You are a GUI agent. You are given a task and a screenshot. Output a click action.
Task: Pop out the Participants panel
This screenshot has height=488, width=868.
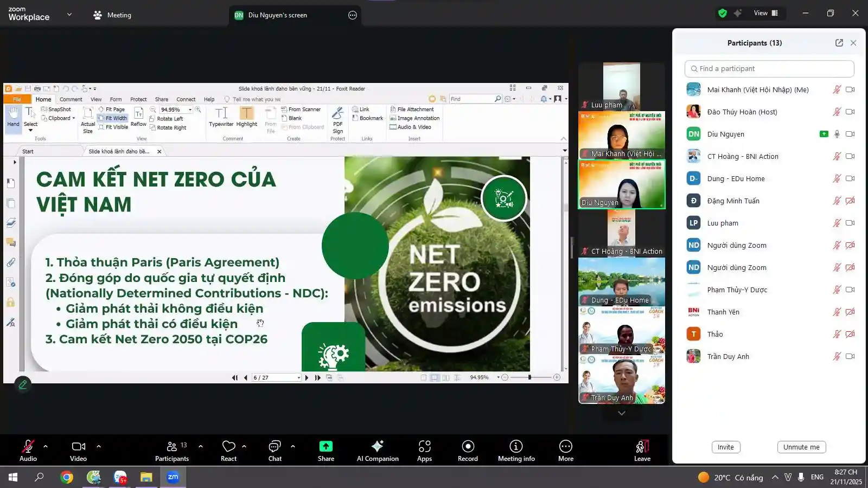pos(839,43)
